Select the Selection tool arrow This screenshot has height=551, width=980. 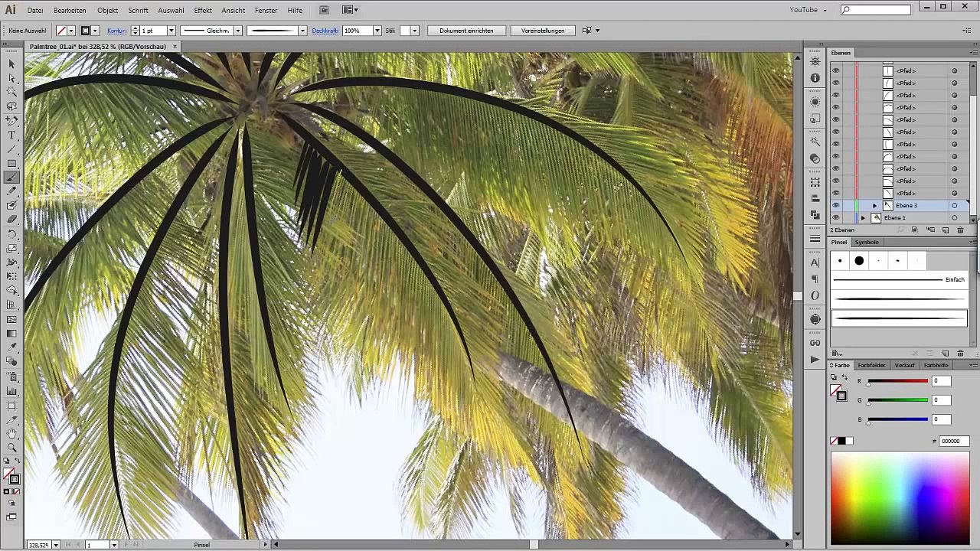coord(11,64)
